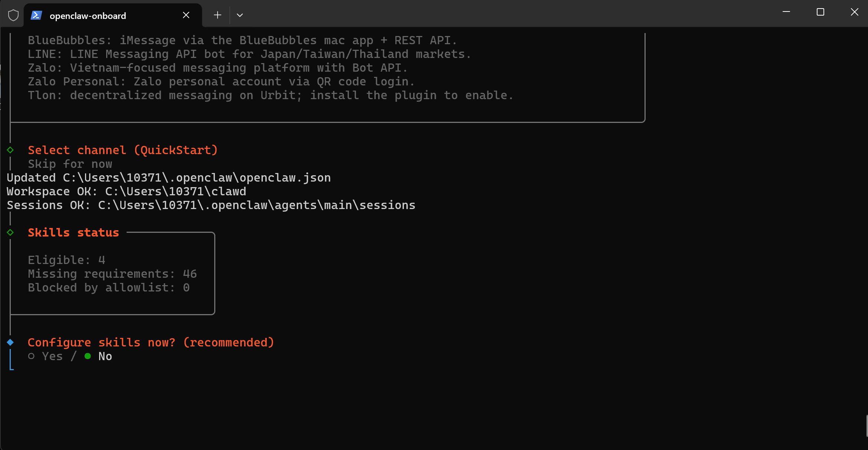
Task: Open a new terminal tab
Action: pyautogui.click(x=218, y=15)
